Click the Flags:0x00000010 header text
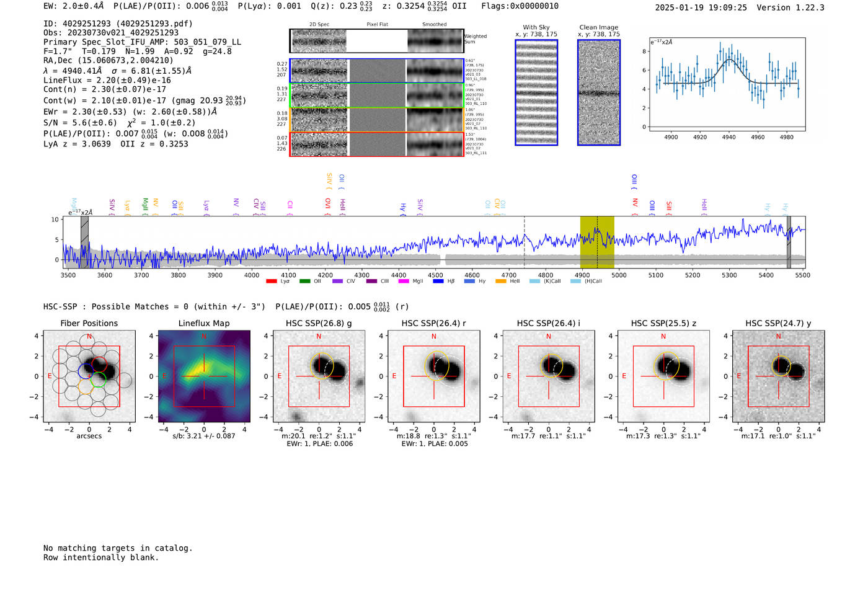The image size is (868, 591). point(520,6)
